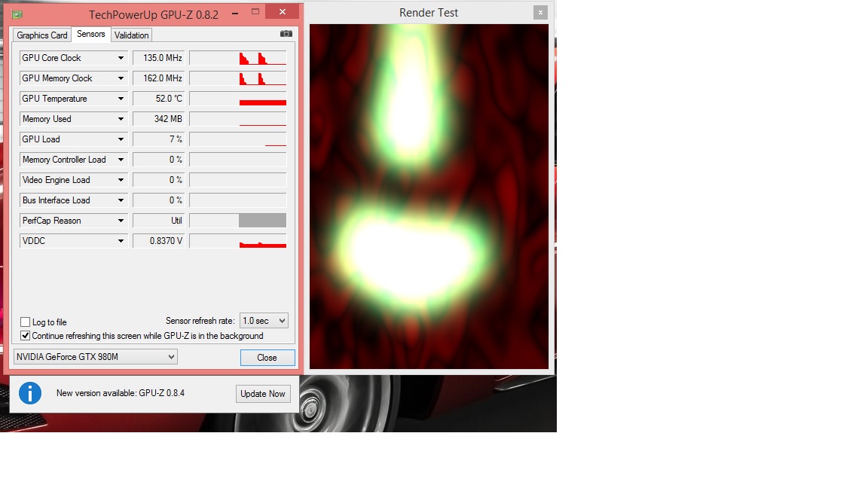
Task: Click the Close button in GPU-Z
Action: 267,358
